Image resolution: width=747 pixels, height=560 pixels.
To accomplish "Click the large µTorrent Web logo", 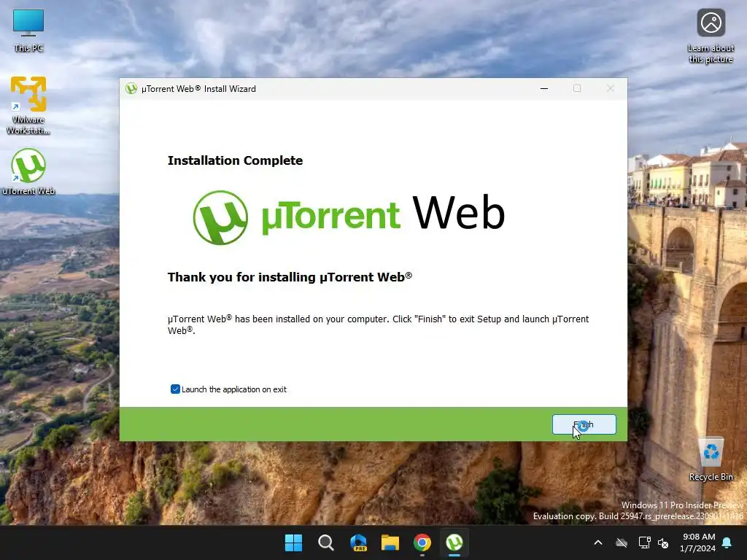I will tap(349, 217).
